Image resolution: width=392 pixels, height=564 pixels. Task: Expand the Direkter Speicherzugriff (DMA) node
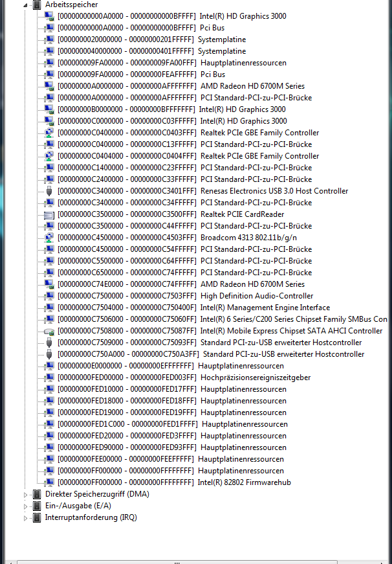pyautogui.click(x=25, y=495)
